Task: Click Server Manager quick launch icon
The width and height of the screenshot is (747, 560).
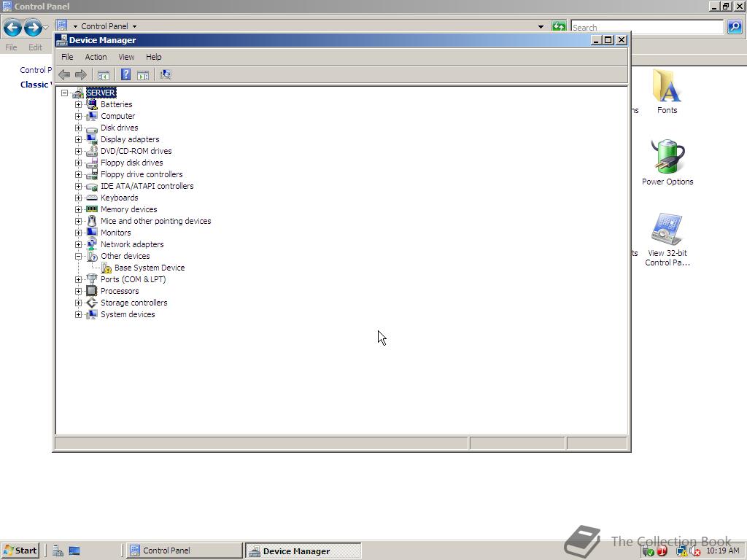Action: tap(58, 551)
